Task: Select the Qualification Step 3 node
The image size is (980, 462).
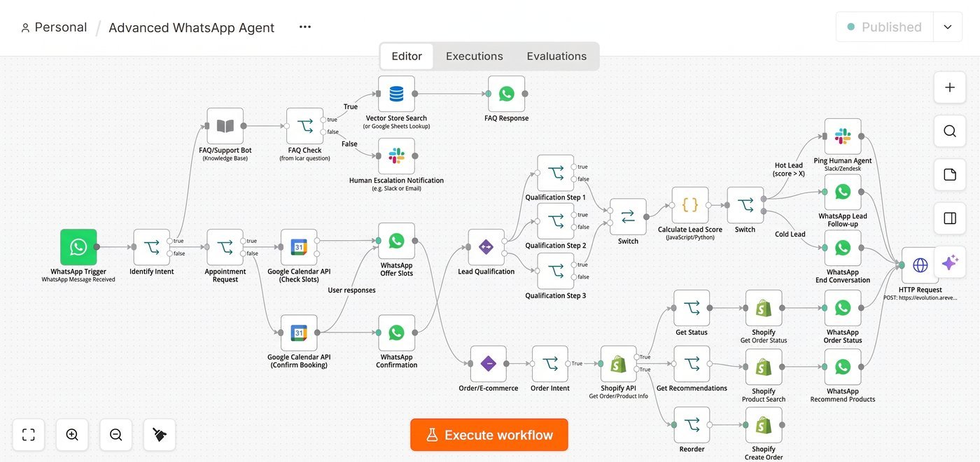Action: click(x=555, y=271)
